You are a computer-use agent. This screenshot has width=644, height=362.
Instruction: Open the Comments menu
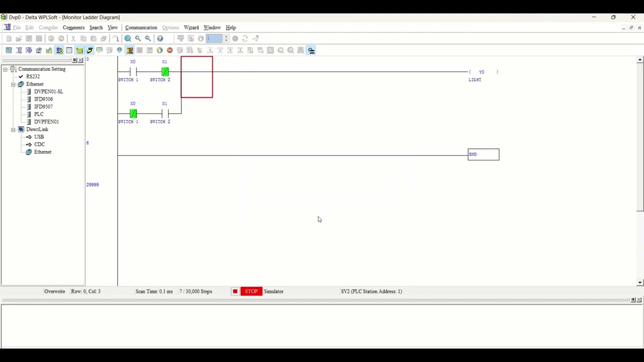click(x=73, y=28)
